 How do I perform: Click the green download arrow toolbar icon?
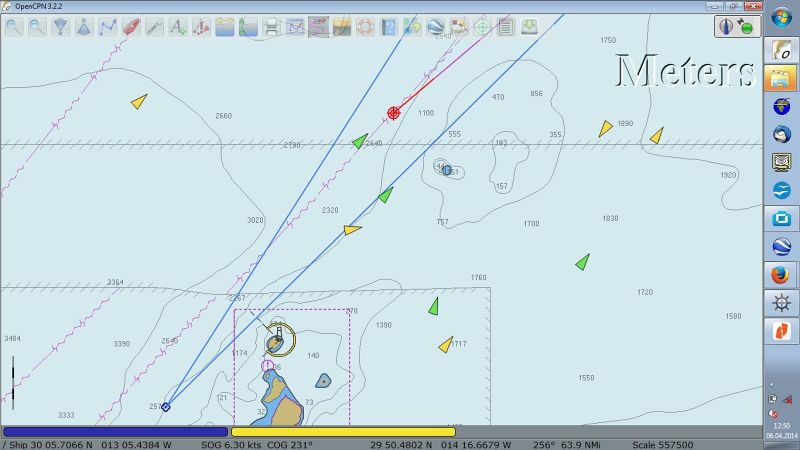pyautogui.click(x=529, y=28)
